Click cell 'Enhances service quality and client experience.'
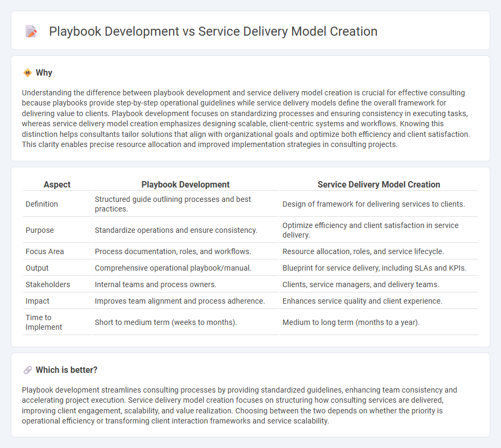This screenshot has height=448, width=501. 378,301
